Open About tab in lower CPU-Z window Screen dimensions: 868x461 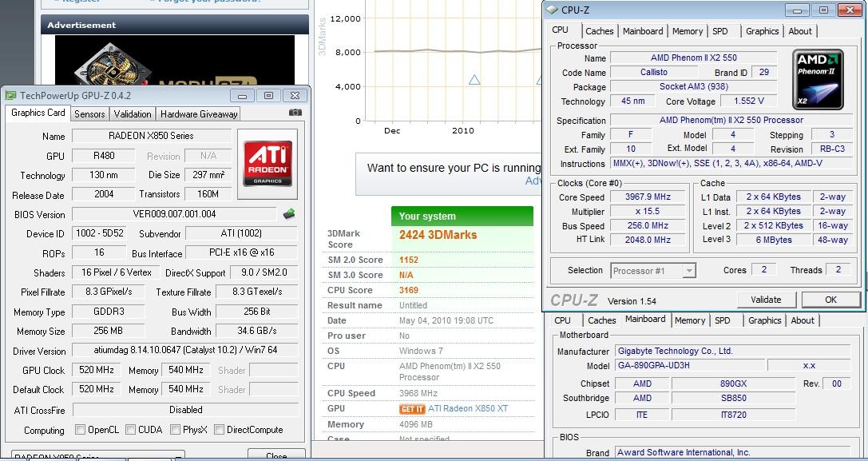click(x=803, y=320)
